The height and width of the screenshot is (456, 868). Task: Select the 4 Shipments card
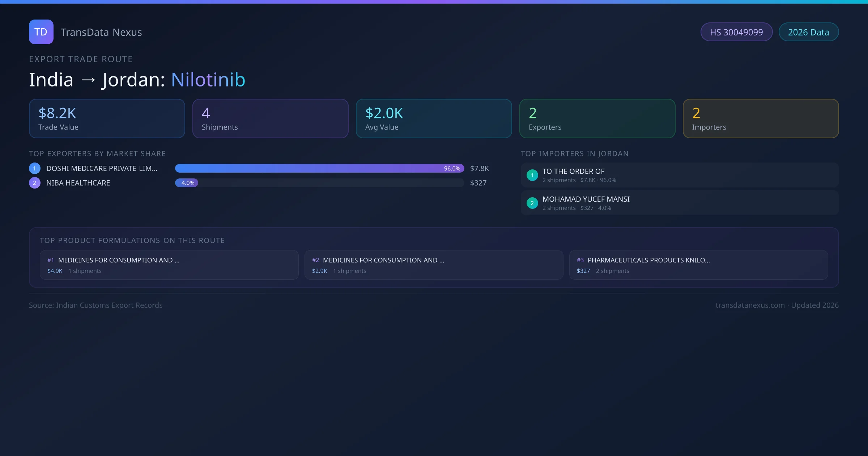[x=270, y=119]
